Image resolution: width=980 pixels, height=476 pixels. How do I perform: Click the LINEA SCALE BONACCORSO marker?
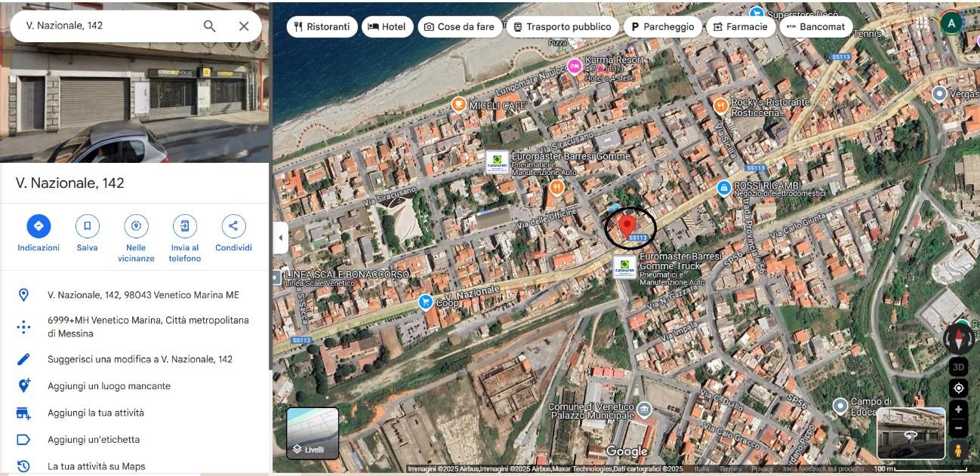[x=276, y=278]
